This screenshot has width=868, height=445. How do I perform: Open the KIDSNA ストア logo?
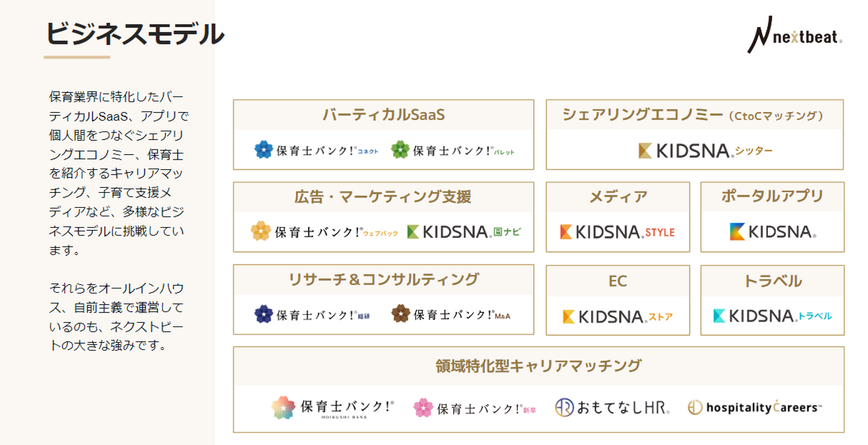click(617, 316)
